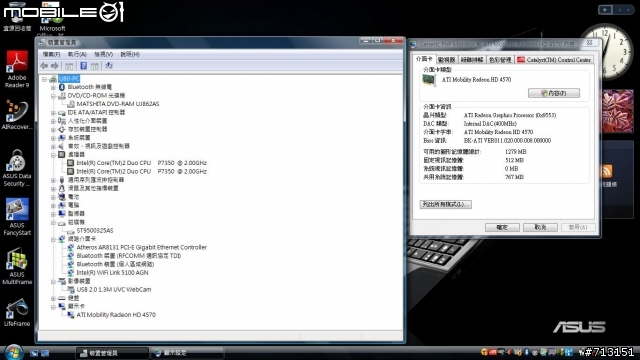
Task: Collapse the DVD/CD-ROM drives category
Action: pyautogui.click(x=53, y=96)
